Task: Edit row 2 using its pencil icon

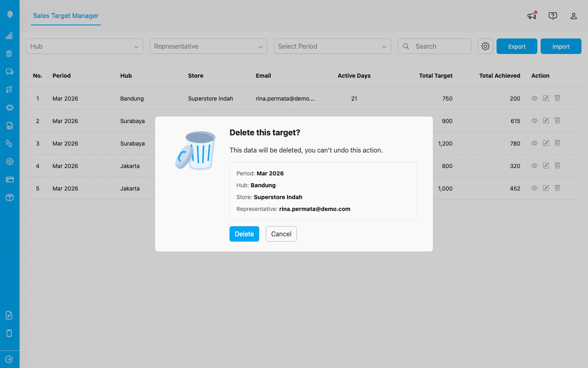Action: coord(546,121)
